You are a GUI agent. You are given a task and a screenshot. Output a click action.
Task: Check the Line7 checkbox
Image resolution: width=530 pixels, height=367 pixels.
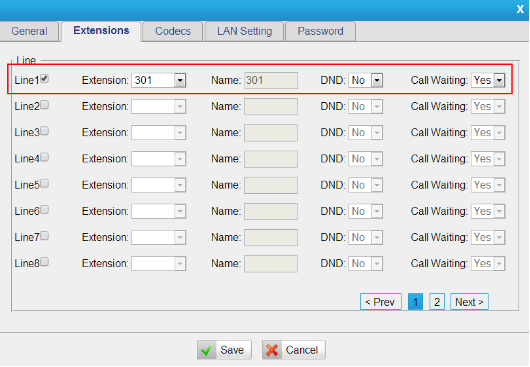pyautogui.click(x=45, y=236)
